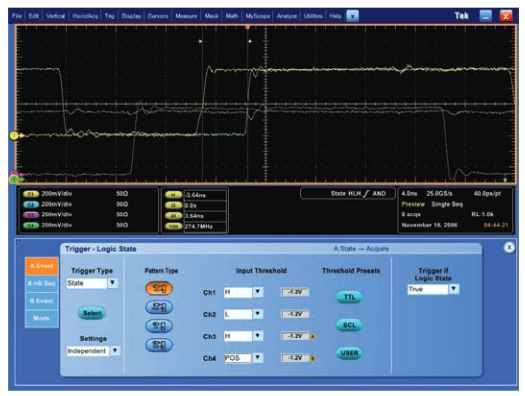Click the Single Seq acquisition status
Viewport: 525px width, 396px height.
click(x=447, y=204)
